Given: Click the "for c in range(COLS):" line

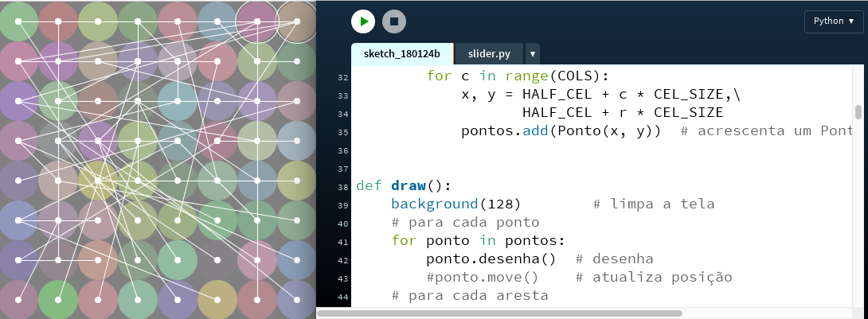Looking at the screenshot, I should pos(518,76).
